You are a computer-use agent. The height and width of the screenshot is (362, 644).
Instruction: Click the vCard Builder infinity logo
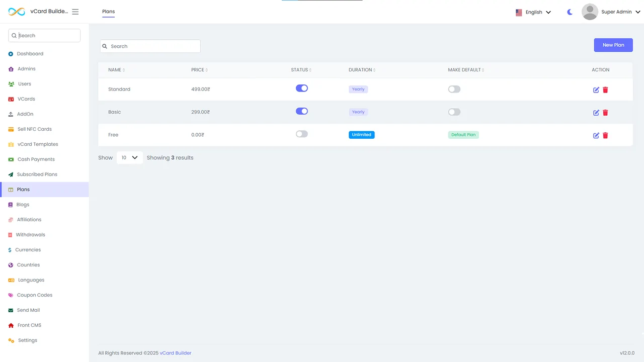tap(17, 12)
